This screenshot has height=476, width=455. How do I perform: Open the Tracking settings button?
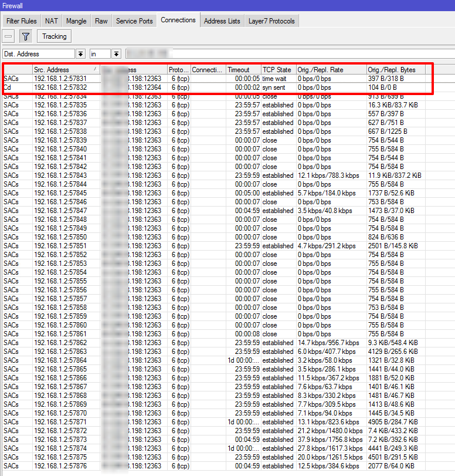(x=55, y=36)
